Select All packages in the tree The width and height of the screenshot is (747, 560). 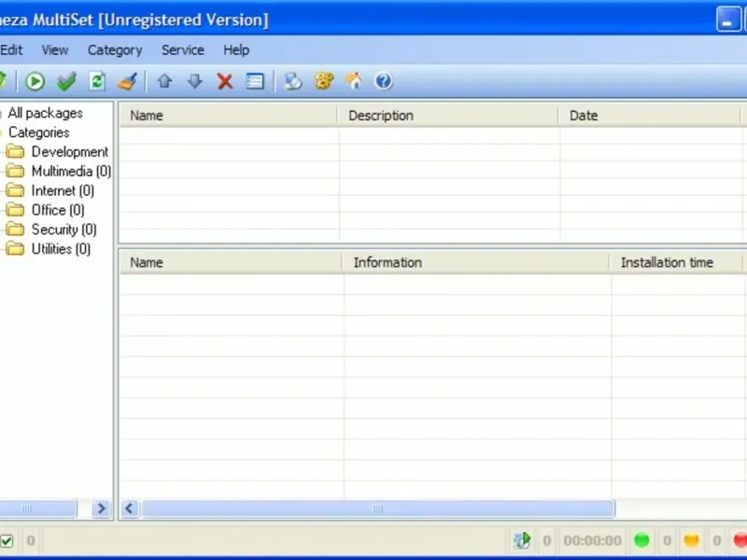click(45, 113)
